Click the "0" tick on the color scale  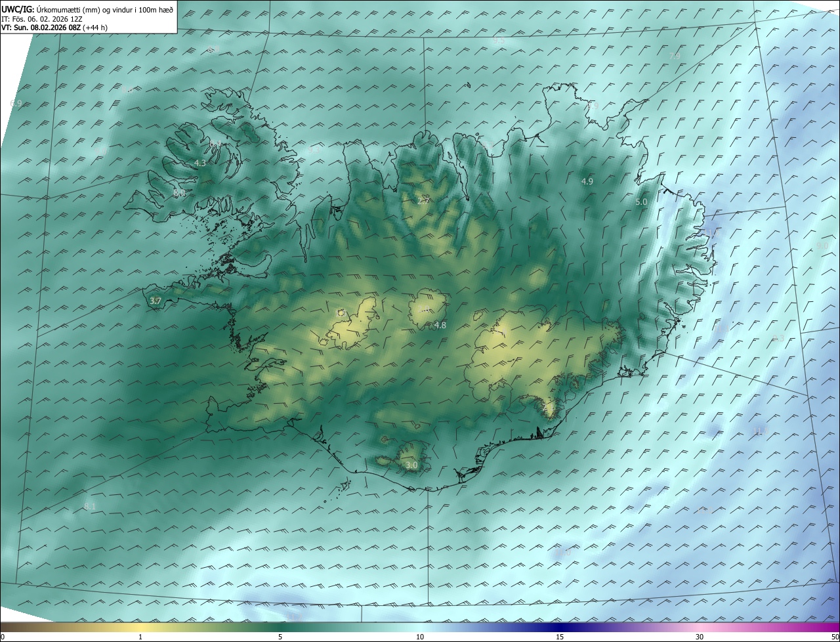pos(3,637)
